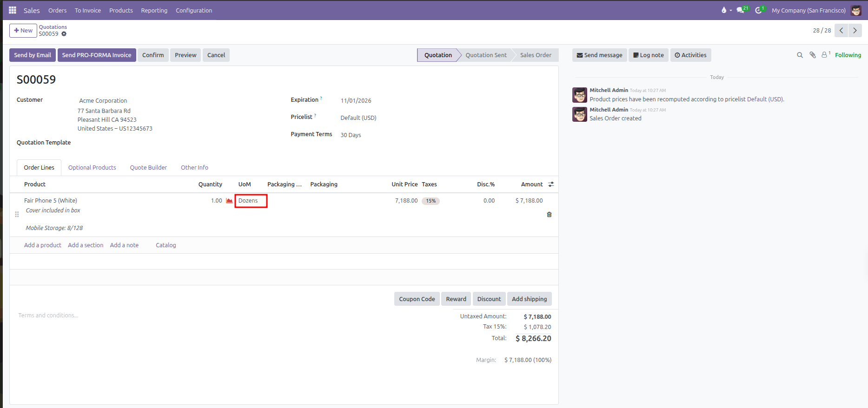Open the optional columns settings icon
The width and height of the screenshot is (868, 408).
551,184
